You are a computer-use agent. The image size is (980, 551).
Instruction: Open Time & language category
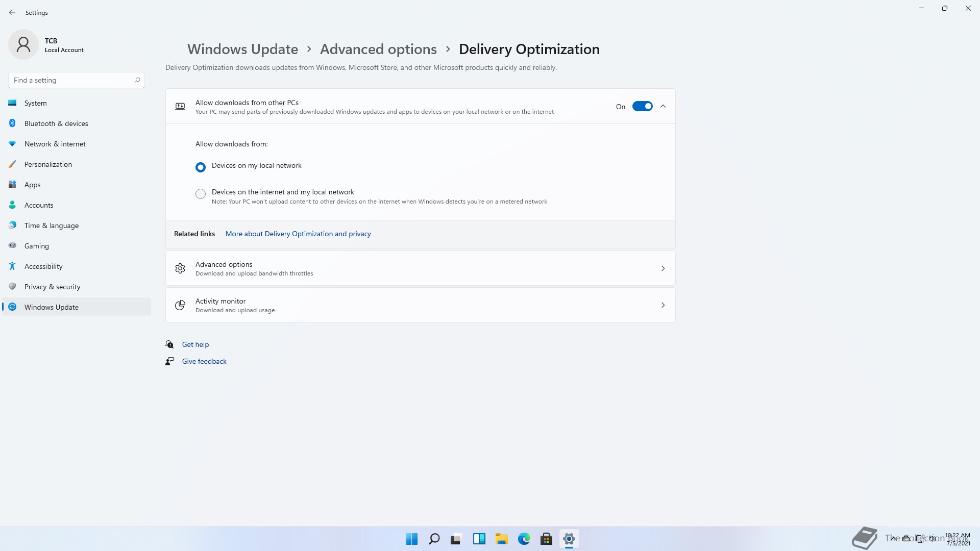tap(77, 226)
